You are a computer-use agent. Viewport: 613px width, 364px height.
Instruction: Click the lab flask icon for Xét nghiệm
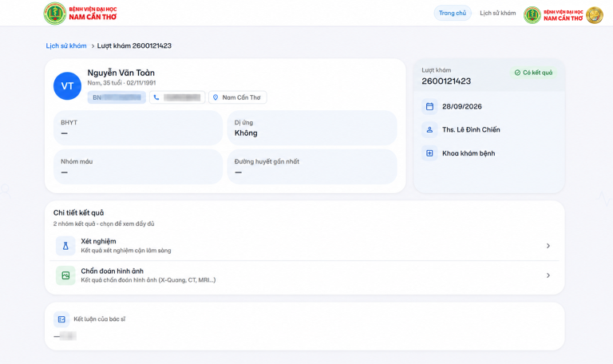click(65, 246)
